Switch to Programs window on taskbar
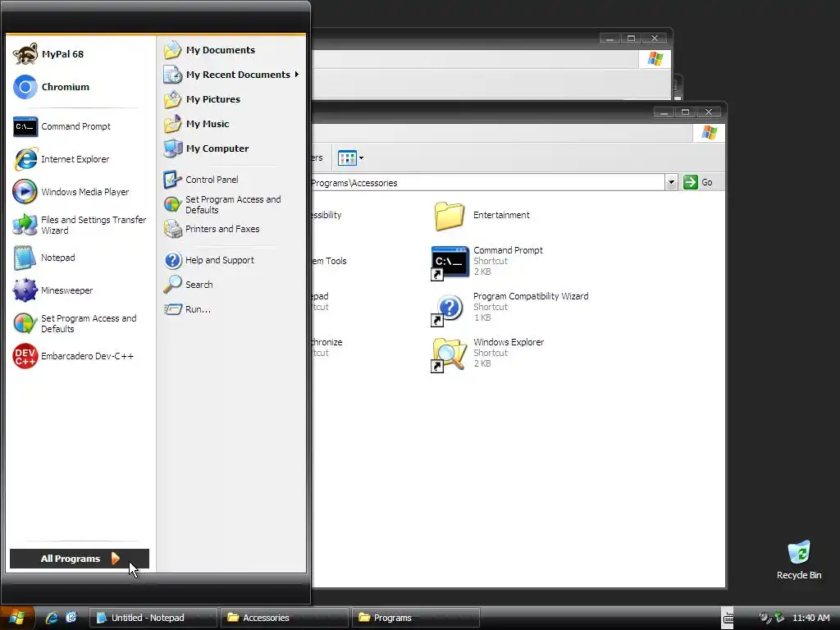Screen dimensions: 840x630 click(416, 618)
